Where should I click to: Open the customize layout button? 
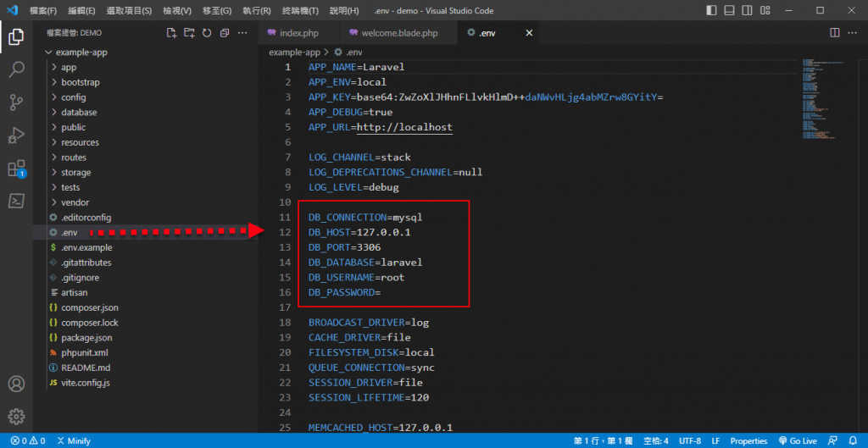coord(765,10)
